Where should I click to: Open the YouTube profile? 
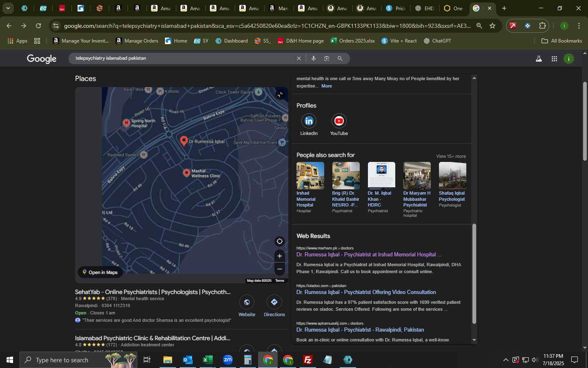tap(339, 125)
